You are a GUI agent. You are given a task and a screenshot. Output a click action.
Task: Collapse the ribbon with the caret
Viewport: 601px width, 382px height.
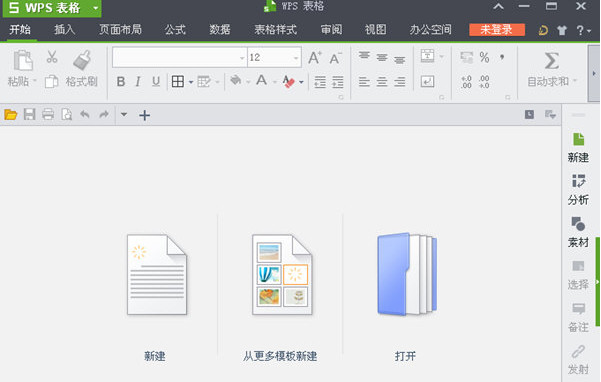click(499, 7)
